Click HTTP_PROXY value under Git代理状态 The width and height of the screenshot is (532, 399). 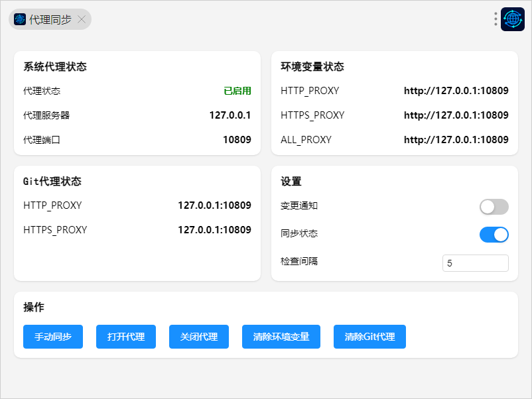[x=214, y=205]
